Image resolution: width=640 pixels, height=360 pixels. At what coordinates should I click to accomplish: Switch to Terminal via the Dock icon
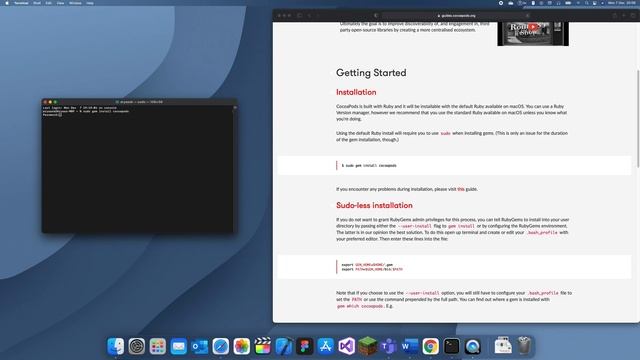(x=451, y=347)
